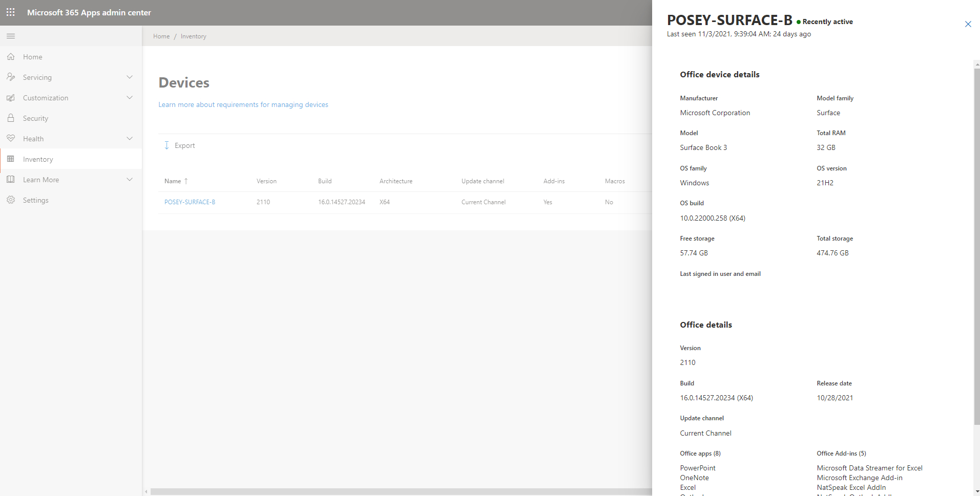Expand the Servicing menu chevron
The width and height of the screenshot is (980, 496).
[130, 77]
